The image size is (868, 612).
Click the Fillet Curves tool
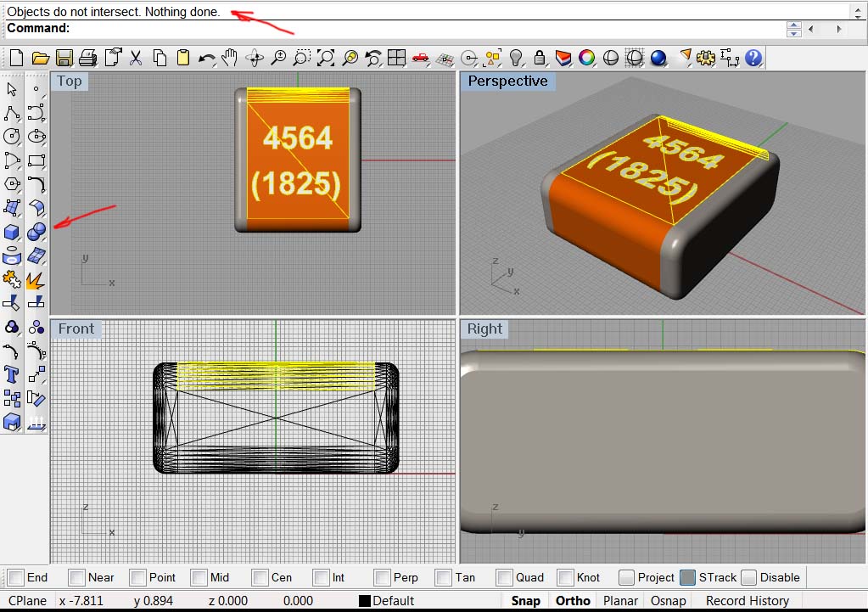point(36,184)
